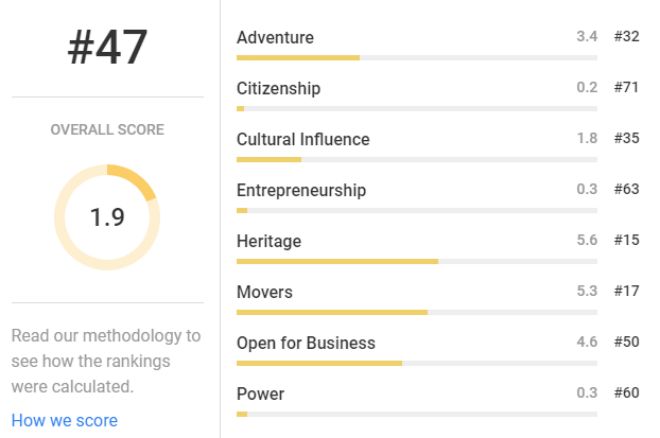Click the #15 Heritage rank number
Image resolution: width=660 pixels, height=438 pixels.
point(626,240)
